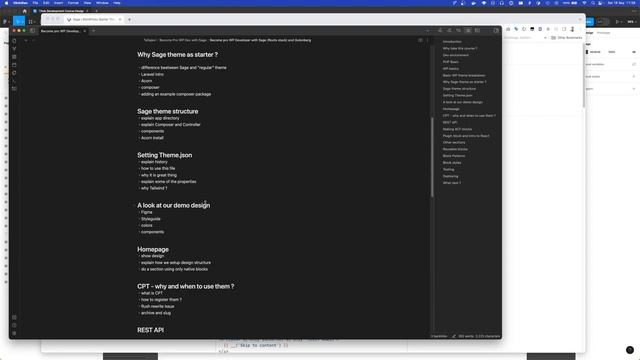Image resolution: width=640 pixels, height=360 pixels.
Task: Toggle page background visibility in Figma
Action: (x=634, y=52)
